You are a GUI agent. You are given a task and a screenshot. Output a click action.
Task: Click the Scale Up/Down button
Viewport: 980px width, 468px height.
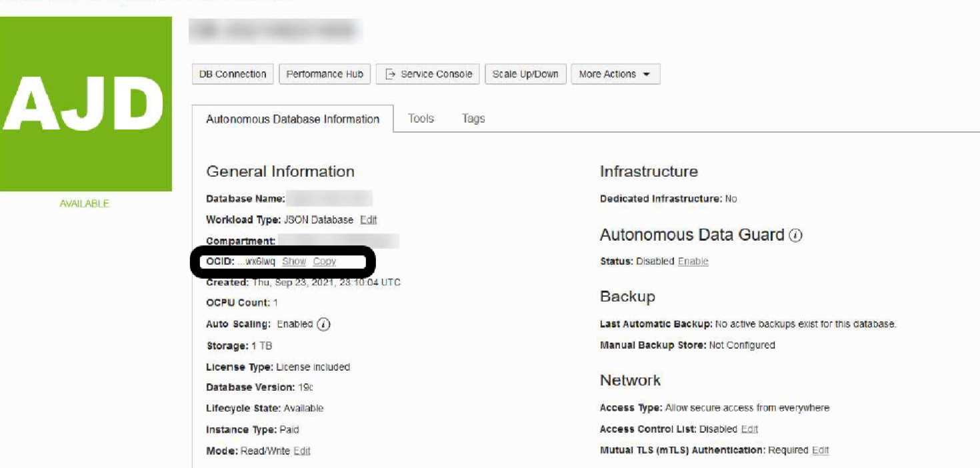pos(525,74)
